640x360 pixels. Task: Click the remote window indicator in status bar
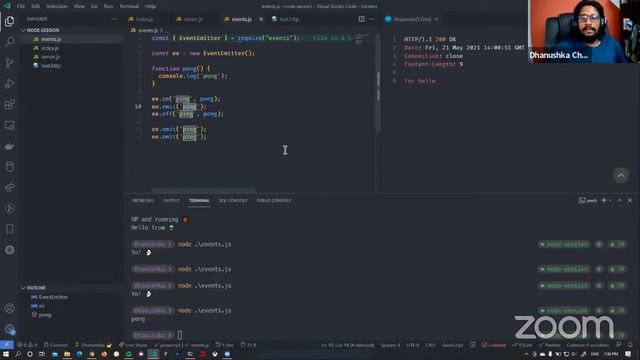[7, 345]
